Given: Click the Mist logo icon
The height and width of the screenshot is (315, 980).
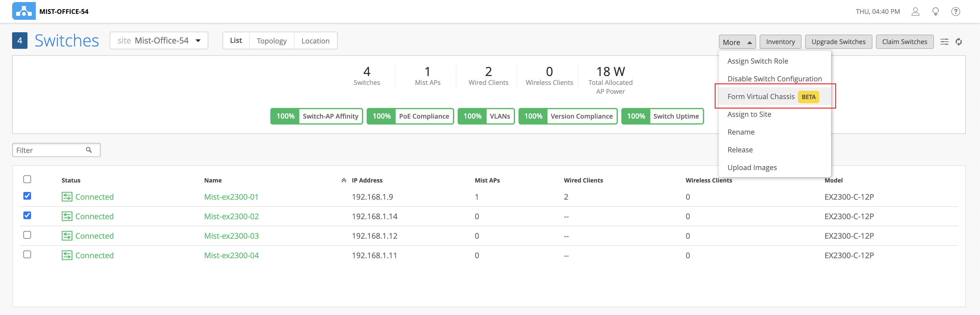Looking at the screenshot, I should (24, 11).
